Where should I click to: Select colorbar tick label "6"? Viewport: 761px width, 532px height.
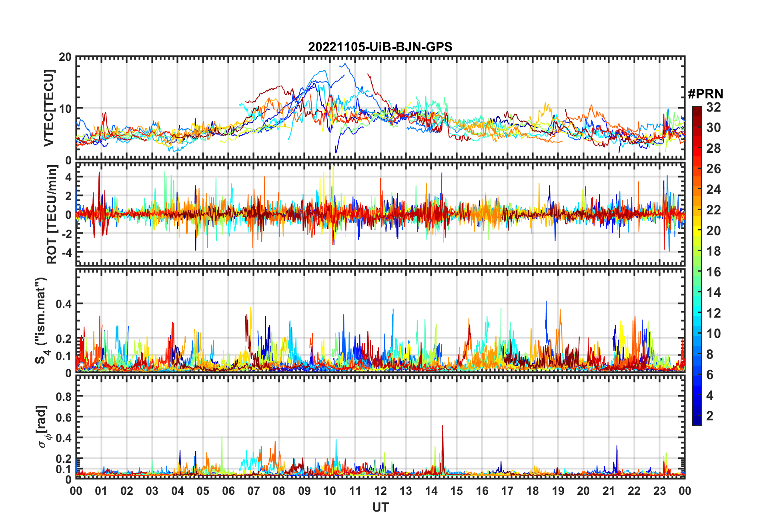[x=710, y=375]
